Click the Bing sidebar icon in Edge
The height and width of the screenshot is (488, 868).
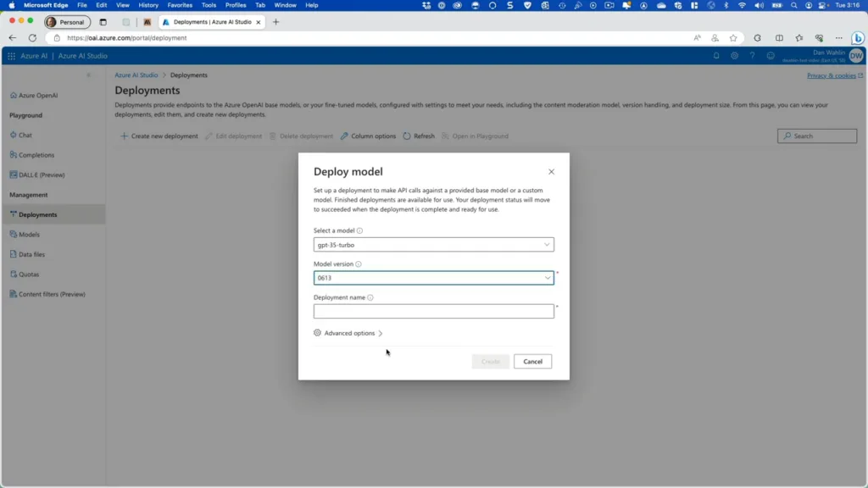point(858,38)
